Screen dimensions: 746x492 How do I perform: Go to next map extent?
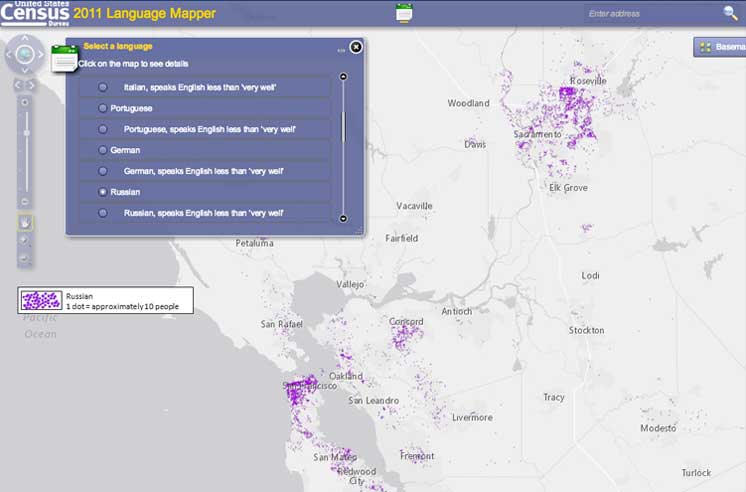(x=31, y=85)
